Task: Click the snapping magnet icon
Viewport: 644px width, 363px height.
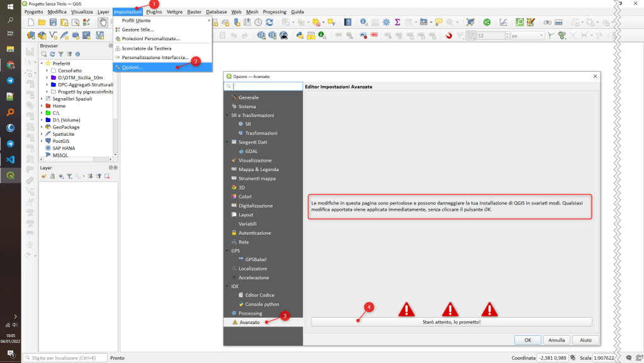Action: 449,35
